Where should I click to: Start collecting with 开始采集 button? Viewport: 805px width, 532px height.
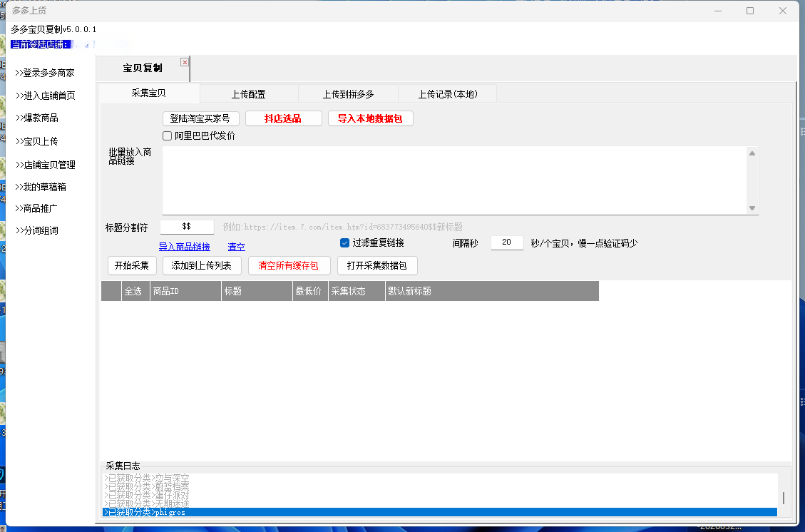(132, 265)
